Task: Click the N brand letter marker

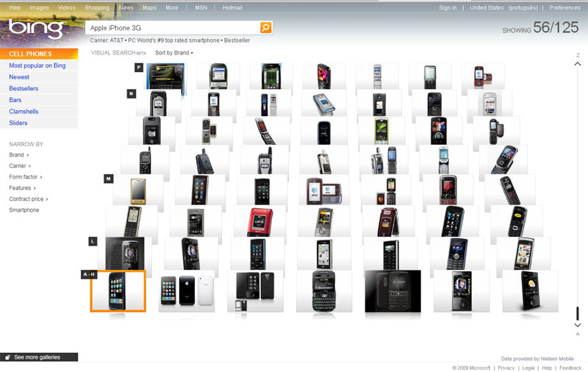Action: pyautogui.click(x=131, y=93)
